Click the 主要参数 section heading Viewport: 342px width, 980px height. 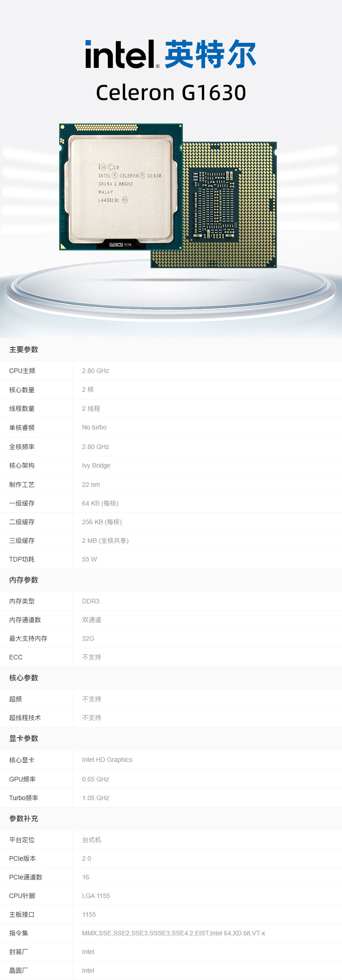(24, 349)
